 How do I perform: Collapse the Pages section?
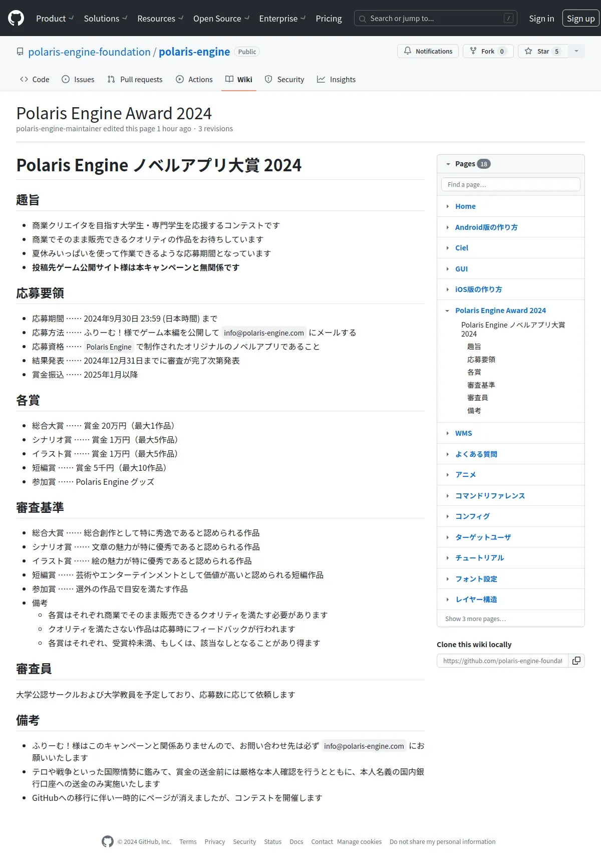pyautogui.click(x=448, y=164)
